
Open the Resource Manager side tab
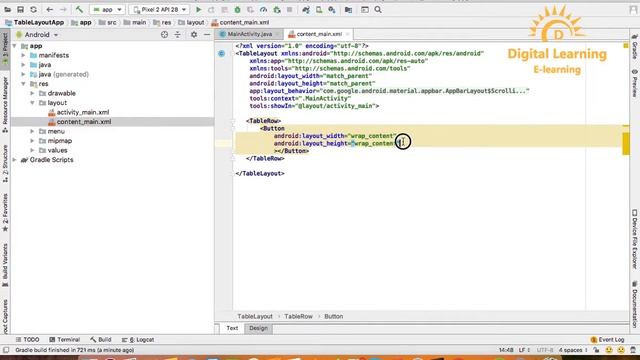tap(5, 104)
